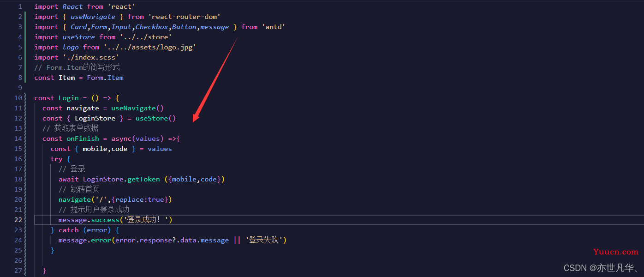Click the comment '// 提示用户登录成功'
644x277 pixels.
pos(94,210)
